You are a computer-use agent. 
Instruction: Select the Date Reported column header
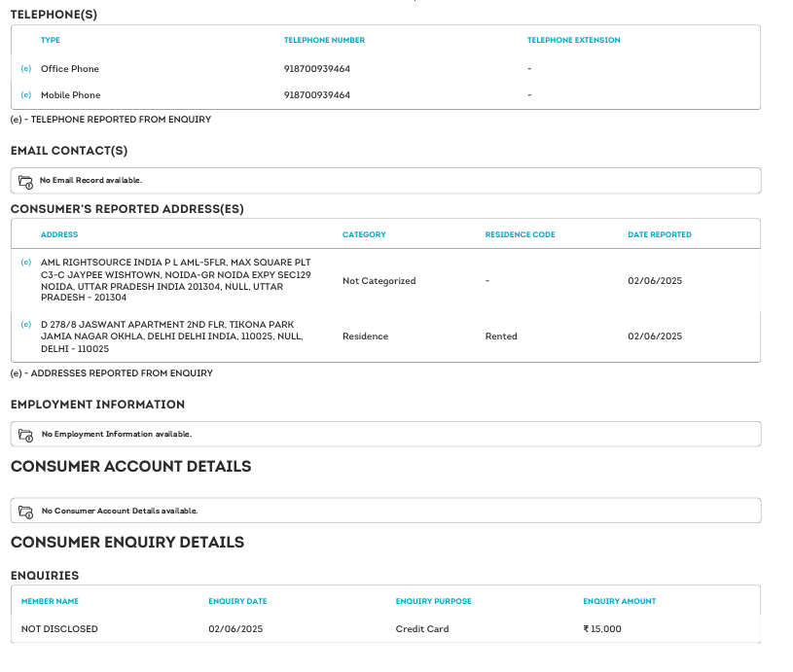click(659, 234)
